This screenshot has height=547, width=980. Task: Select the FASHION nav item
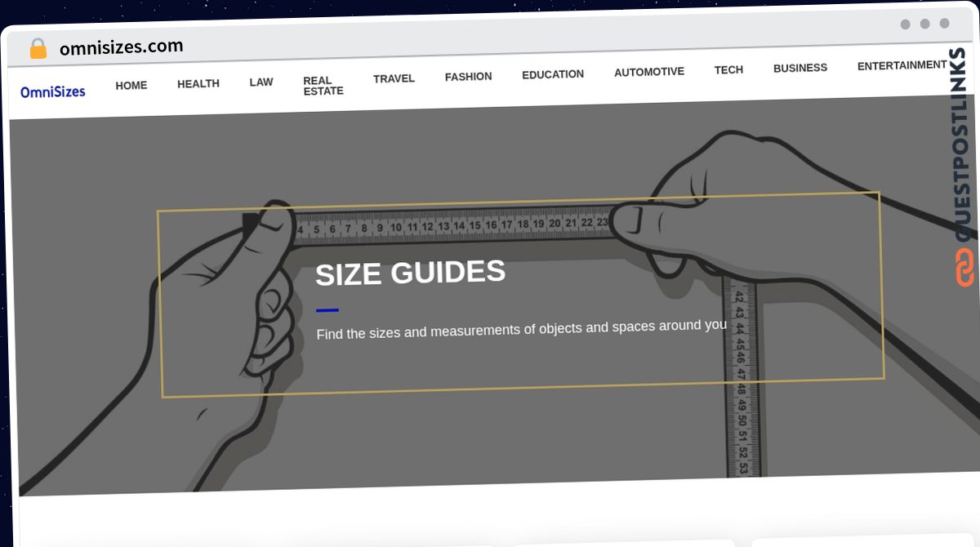point(468,77)
